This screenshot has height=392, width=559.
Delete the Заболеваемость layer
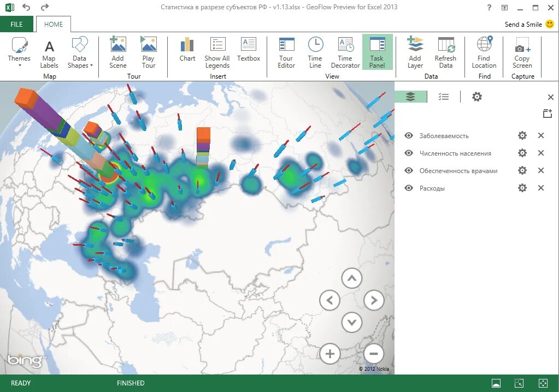tap(541, 135)
